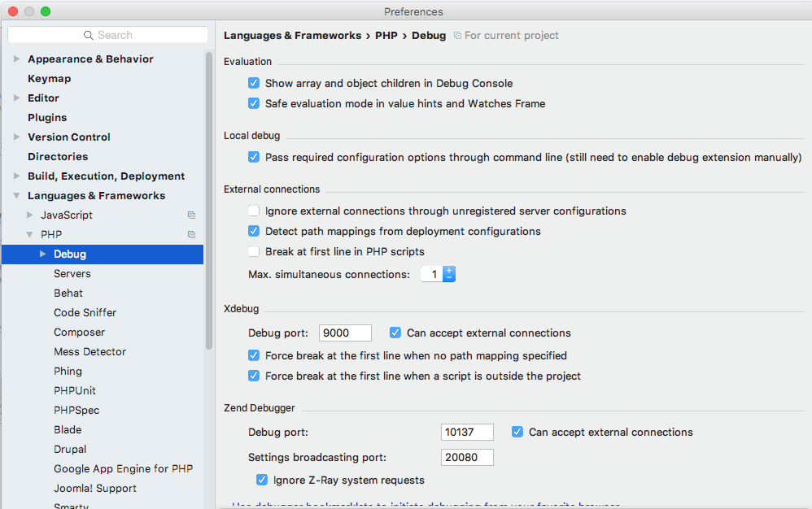Toggle Xdebug Can accept external connections

tap(395, 333)
